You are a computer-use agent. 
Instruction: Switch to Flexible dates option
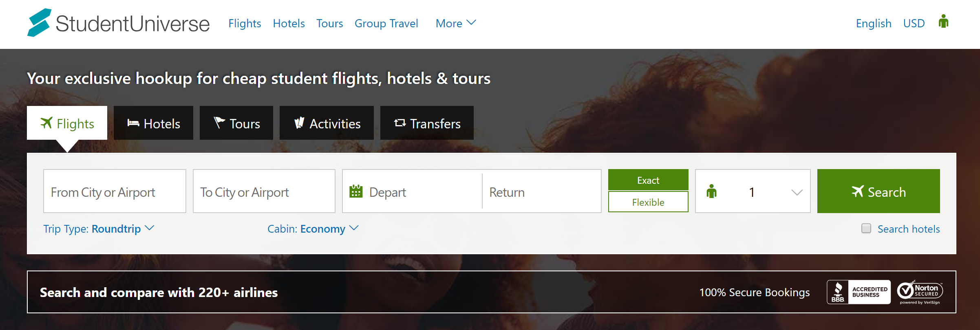tap(648, 202)
